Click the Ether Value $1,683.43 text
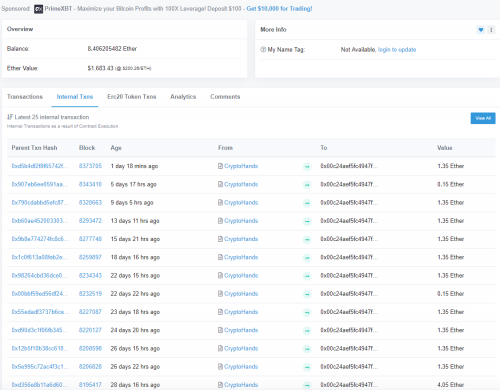Image resolution: width=500 pixels, height=390 pixels. (x=119, y=68)
